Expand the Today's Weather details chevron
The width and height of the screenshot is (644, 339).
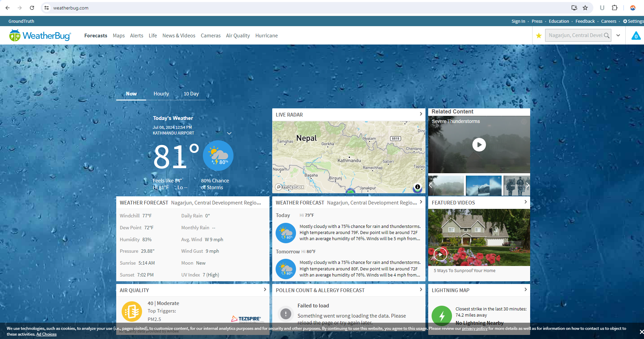(229, 133)
